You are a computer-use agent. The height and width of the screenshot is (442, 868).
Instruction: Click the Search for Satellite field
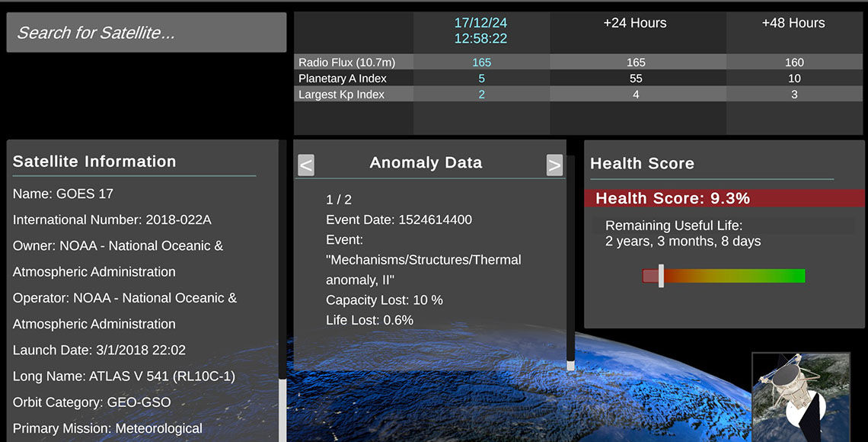pyautogui.click(x=146, y=32)
